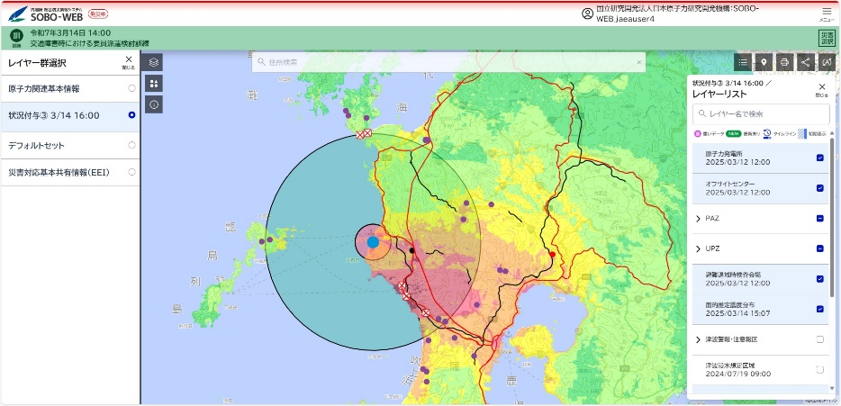
Task: Click the info circle icon on map
Action: point(154,104)
